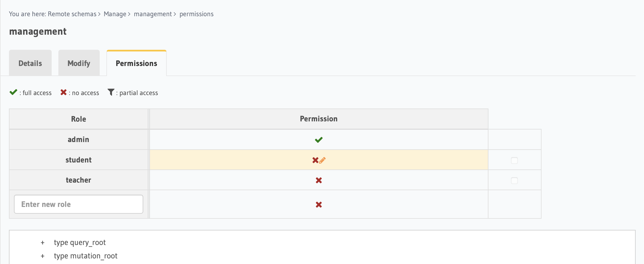
Task: Enable the checkbox on the student row
Action: (x=514, y=160)
